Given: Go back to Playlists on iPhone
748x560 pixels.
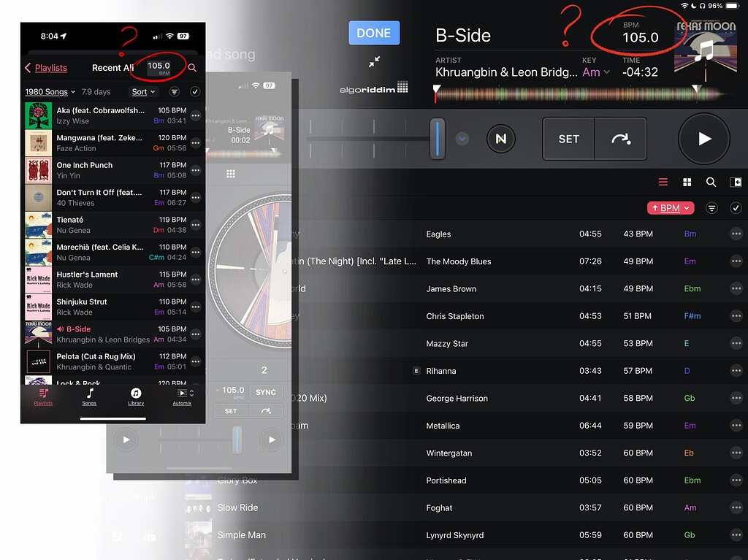Looking at the screenshot, I should pos(46,68).
